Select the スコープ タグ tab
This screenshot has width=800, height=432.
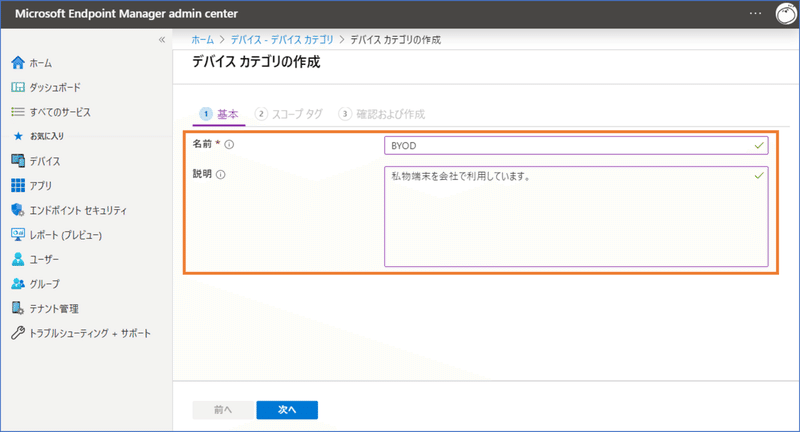289,114
